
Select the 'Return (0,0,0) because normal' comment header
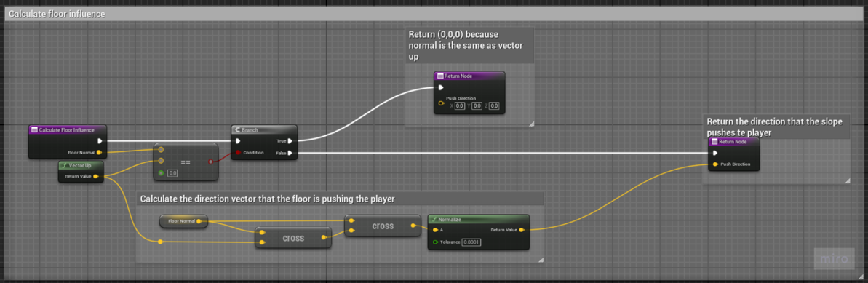(469, 45)
